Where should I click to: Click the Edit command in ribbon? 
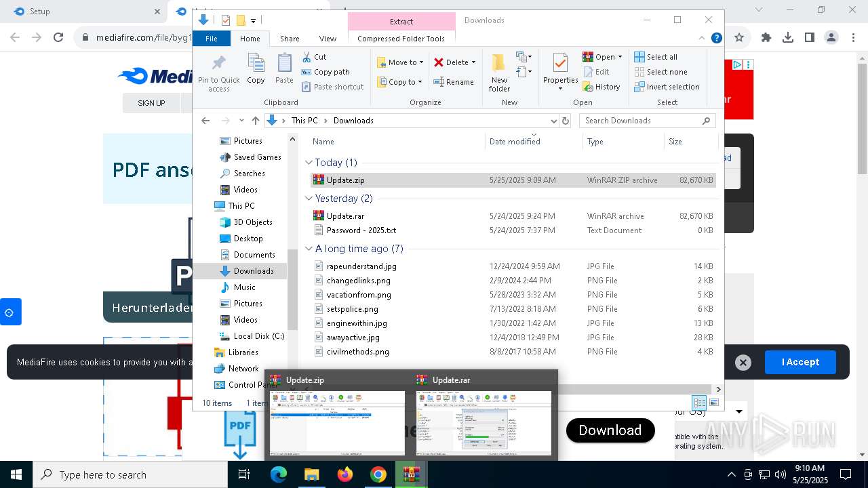[x=595, y=72]
